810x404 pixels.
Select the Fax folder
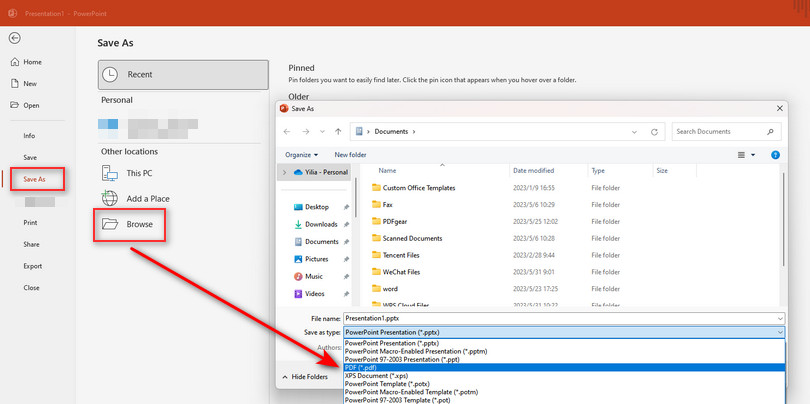pos(382,205)
